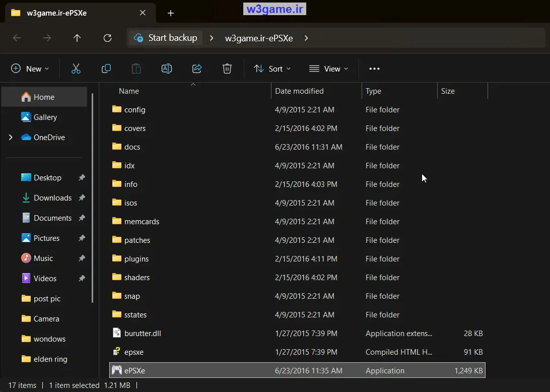550x392 pixels.
Task: Click the navigation pane scrollbar
Action: (x=92, y=198)
